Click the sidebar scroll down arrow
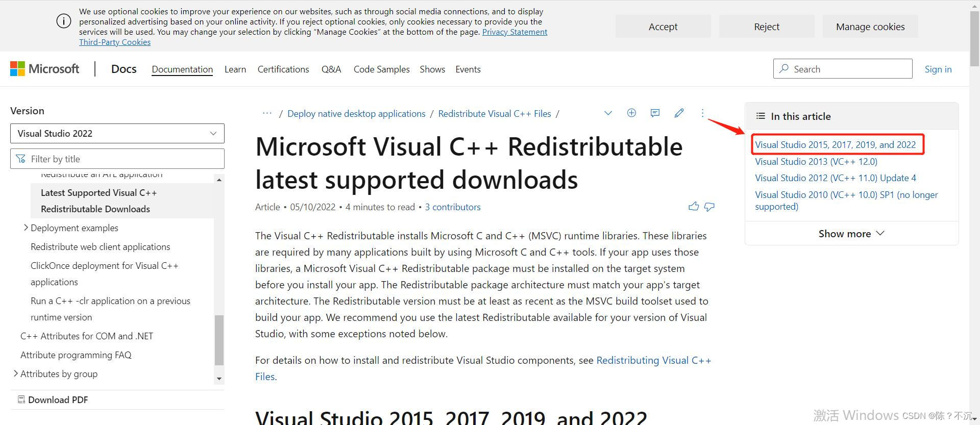 click(x=219, y=379)
